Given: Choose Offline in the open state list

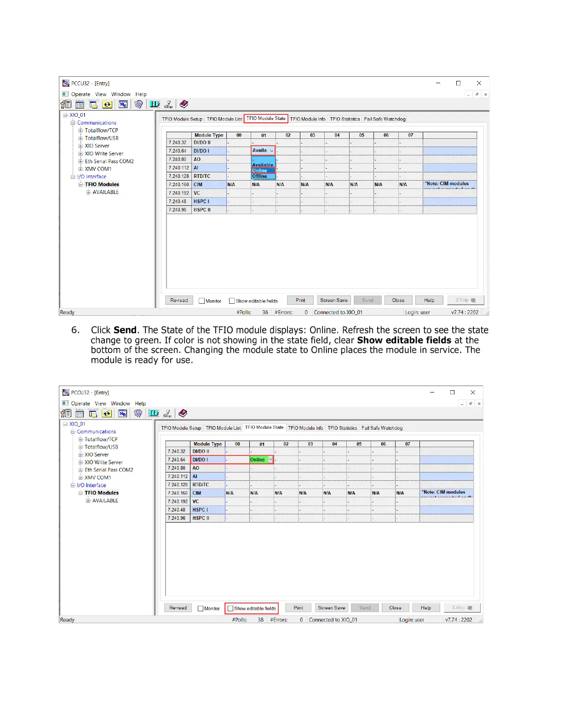Looking at the screenshot, I should pos(263,176).
